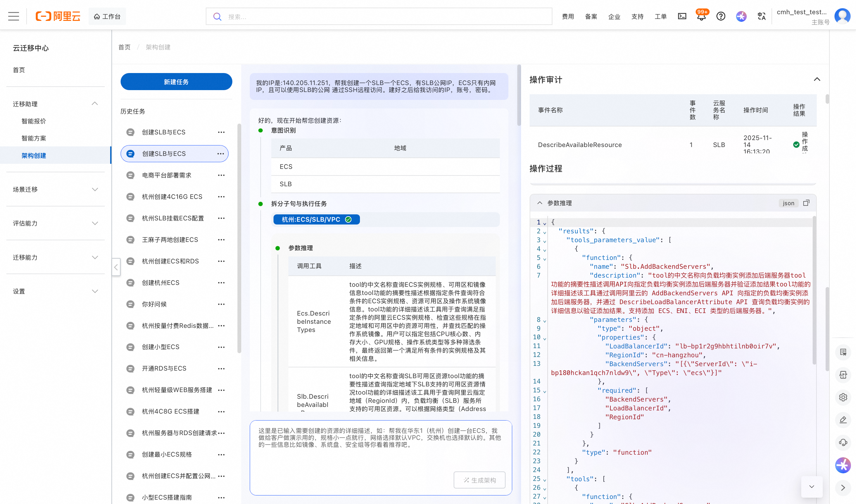This screenshot has width=856, height=504.
Task: Collapse the 迁移助理 sidebar section
Action: 95,104
